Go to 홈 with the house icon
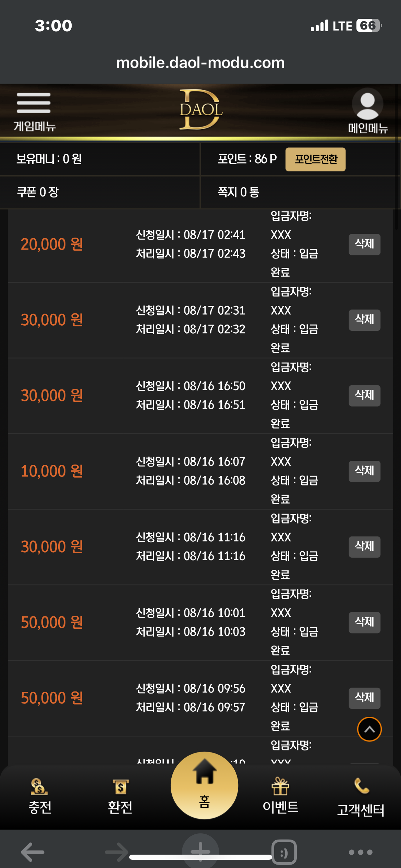The height and width of the screenshot is (868, 401). click(x=204, y=785)
